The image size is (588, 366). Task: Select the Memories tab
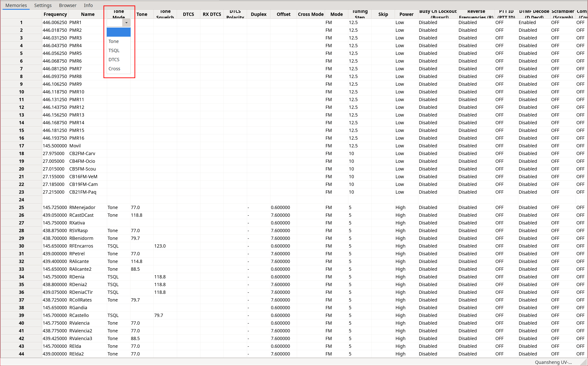(x=16, y=5)
